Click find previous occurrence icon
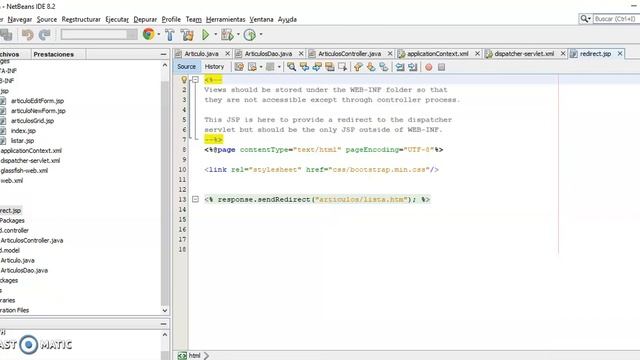This screenshot has height=360, width=640. [304, 67]
